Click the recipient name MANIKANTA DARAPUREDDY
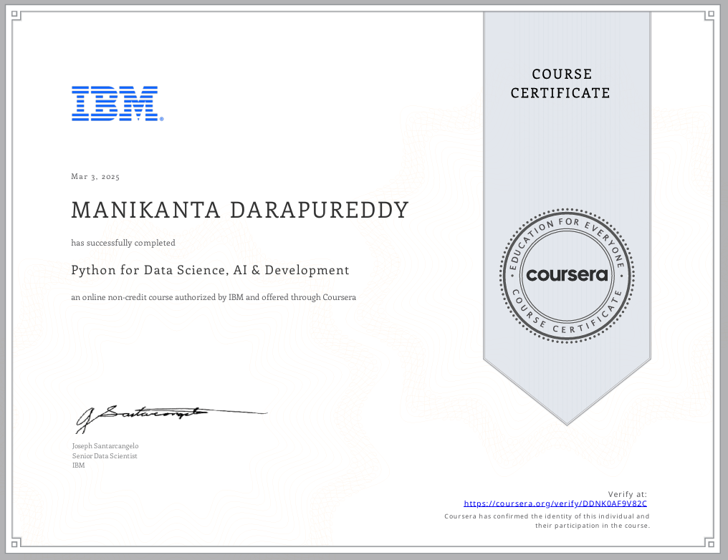 (240, 211)
